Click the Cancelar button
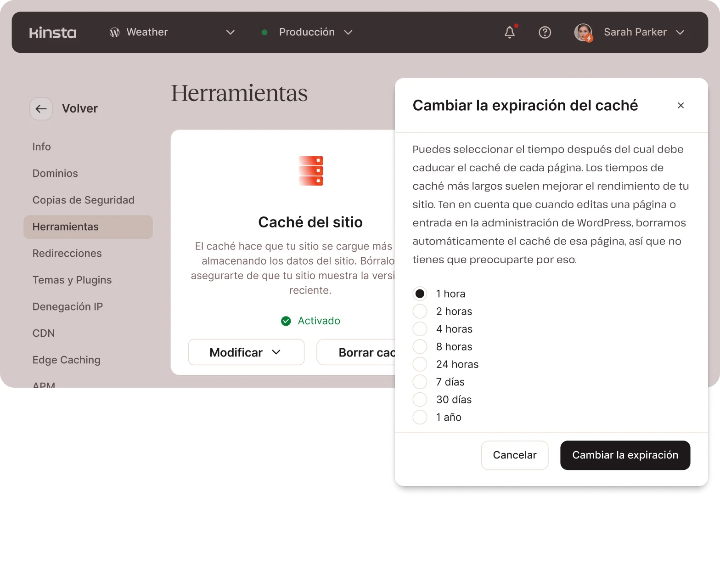Viewport: 720px width, 588px height. (514, 455)
